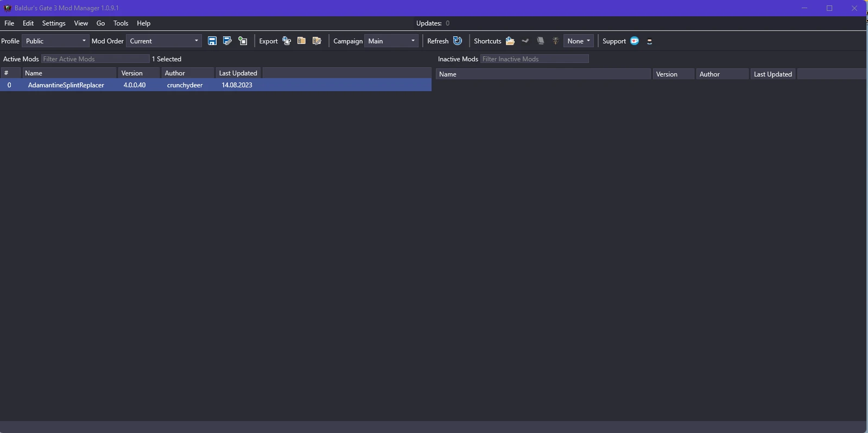Select the AdamantineSplintReplacer mod row
The image size is (868, 433).
pyautogui.click(x=66, y=85)
